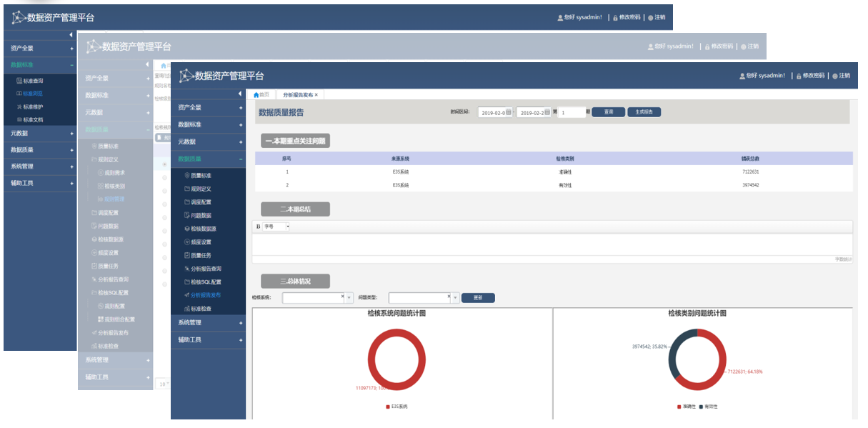Expand 元数据 in front window sidebar

pyautogui.click(x=208, y=141)
